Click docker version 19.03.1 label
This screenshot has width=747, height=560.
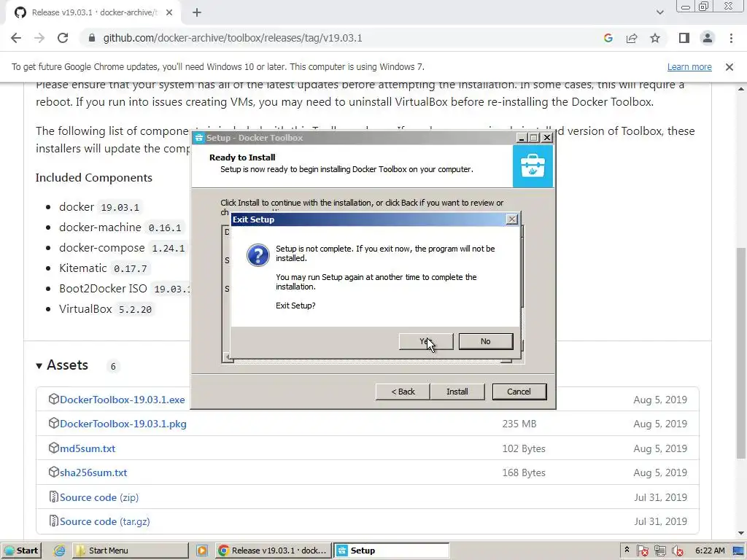120,208
